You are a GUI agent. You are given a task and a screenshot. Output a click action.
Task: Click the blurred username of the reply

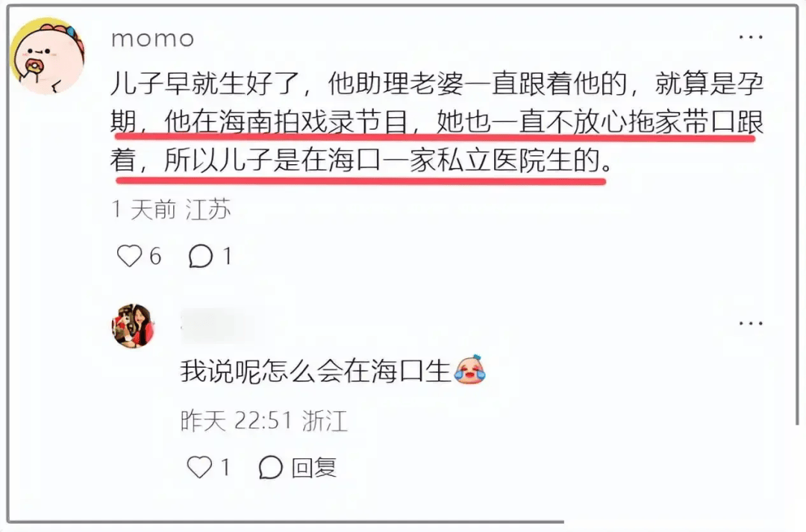[221, 326]
